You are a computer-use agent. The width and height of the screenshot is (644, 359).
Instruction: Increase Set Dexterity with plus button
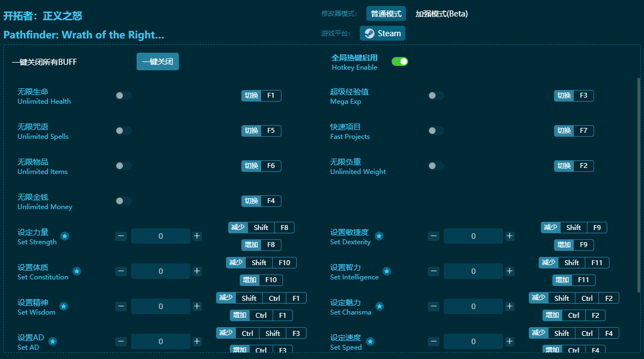510,236
